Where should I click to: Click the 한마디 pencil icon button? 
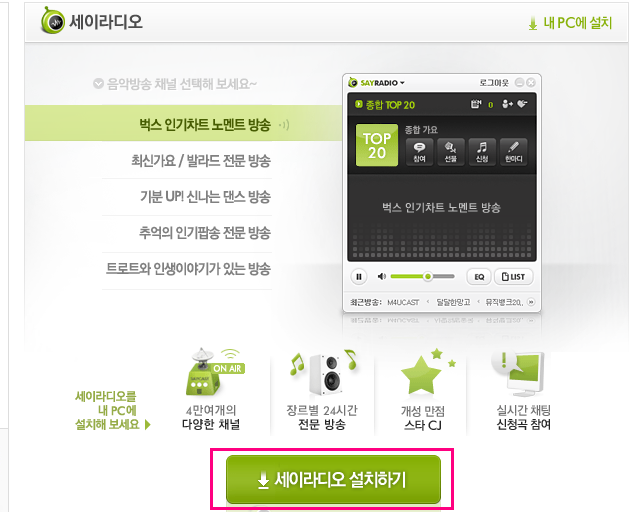(513, 152)
